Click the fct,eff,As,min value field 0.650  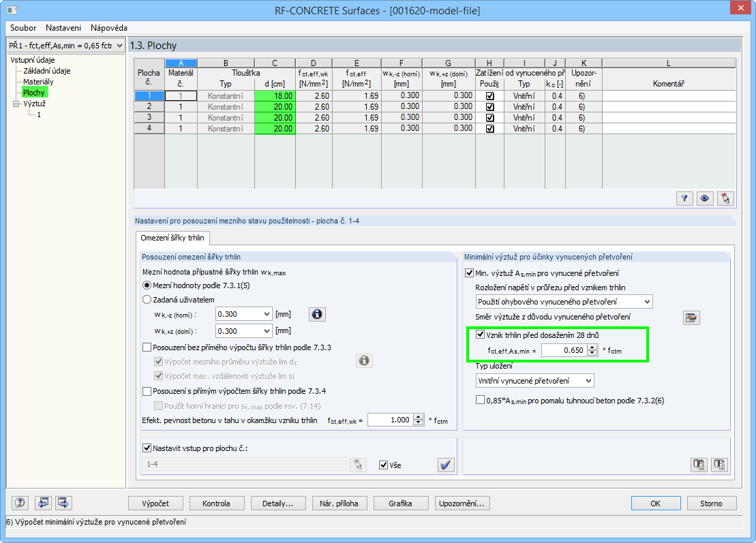tap(564, 350)
